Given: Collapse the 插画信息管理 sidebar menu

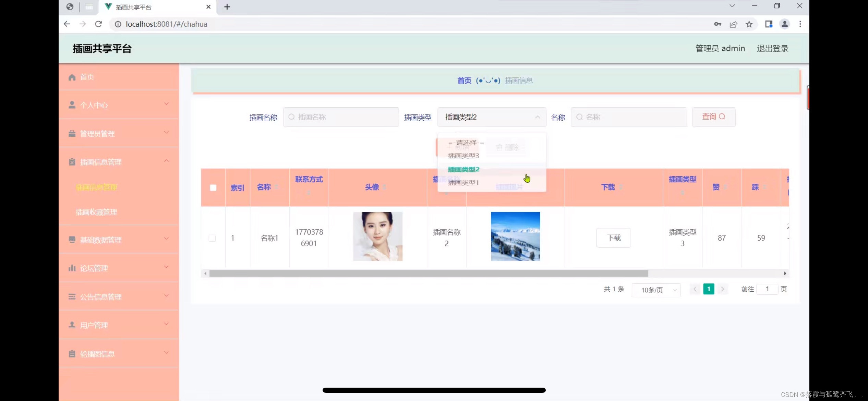Looking at the screenshot, I should click(x=119, y=162).
